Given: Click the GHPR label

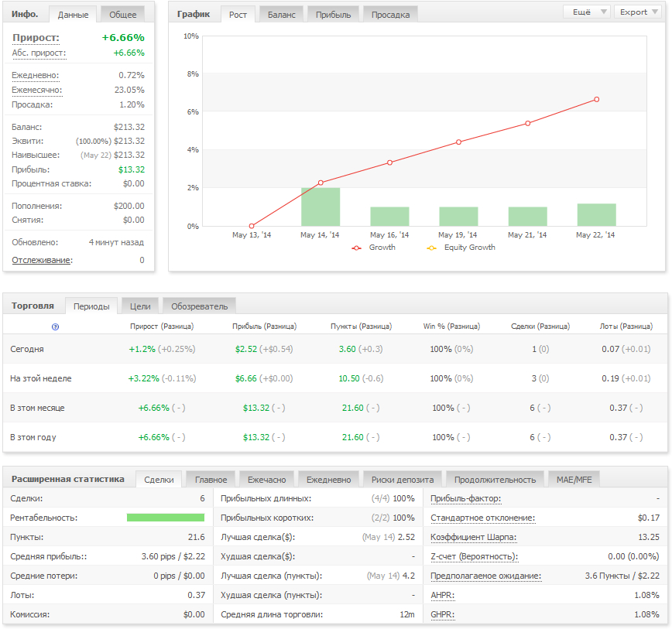Looking at the screenshot, I should point(442,614).
